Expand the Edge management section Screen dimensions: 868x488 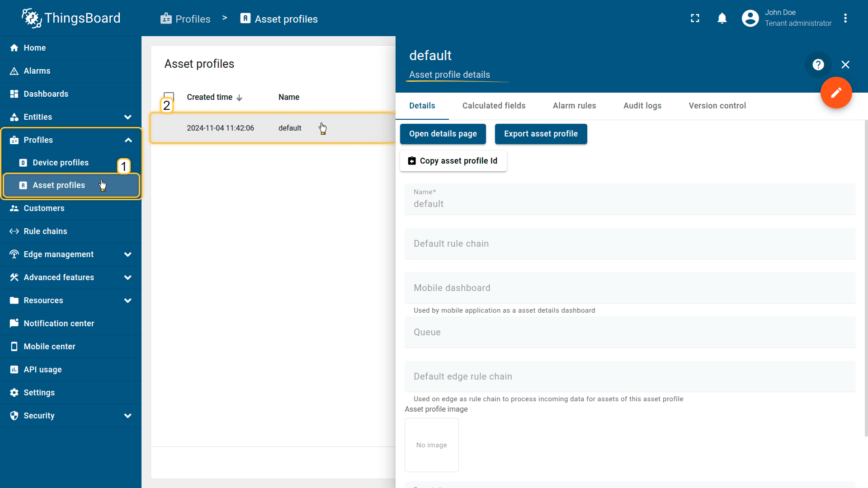[x=128, y=254]
